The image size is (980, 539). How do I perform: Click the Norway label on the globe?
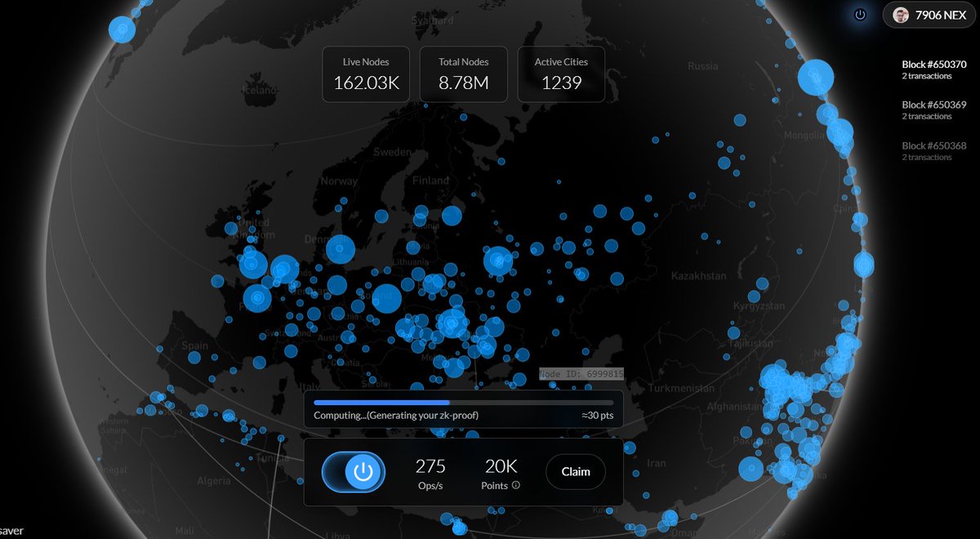click(x=339, y=181)
